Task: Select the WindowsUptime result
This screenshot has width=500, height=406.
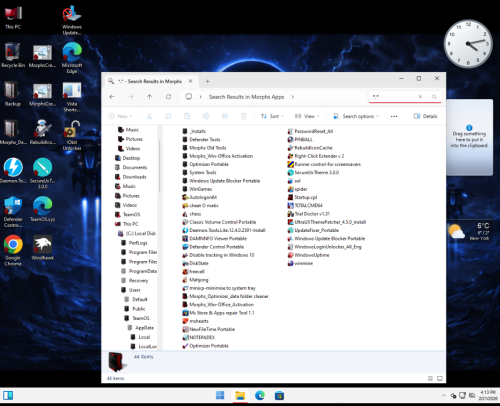Action: coord(308,255)
